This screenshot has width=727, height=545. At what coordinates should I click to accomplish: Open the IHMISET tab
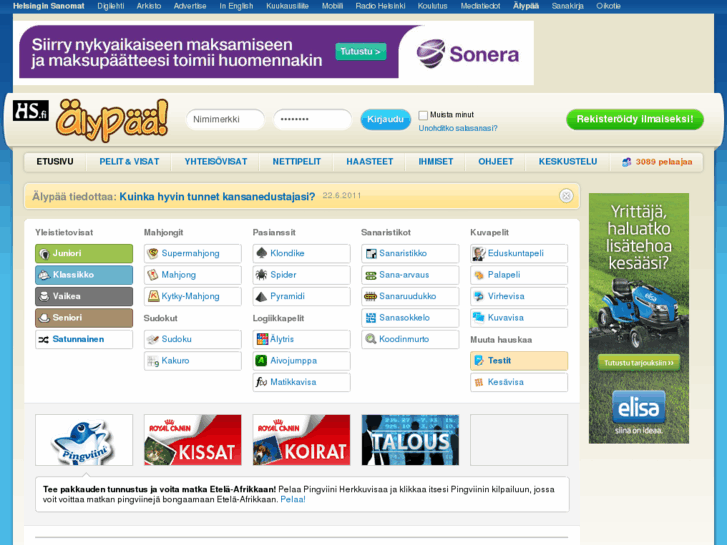click(435, 162)
